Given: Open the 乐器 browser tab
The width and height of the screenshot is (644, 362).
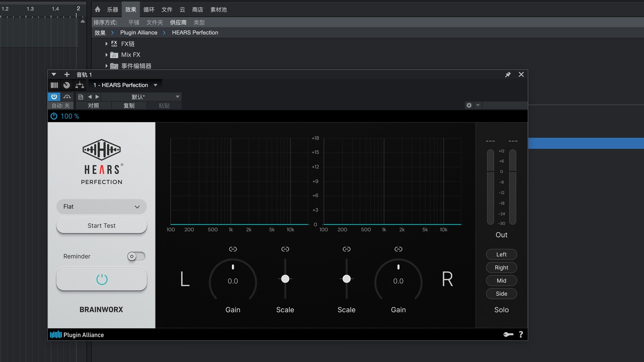Looking at the screenshot, I should (112, 10).
